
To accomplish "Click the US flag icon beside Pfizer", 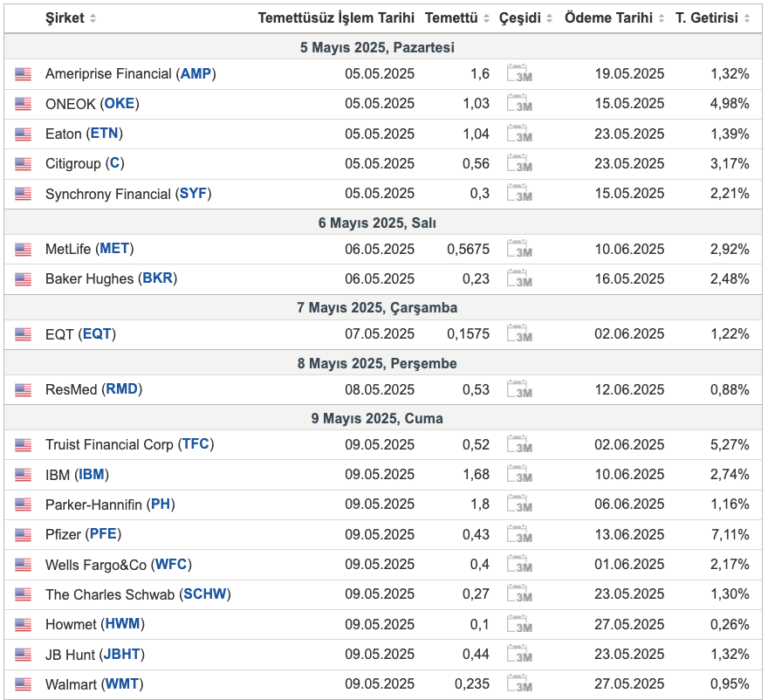I will coord(23,535).
